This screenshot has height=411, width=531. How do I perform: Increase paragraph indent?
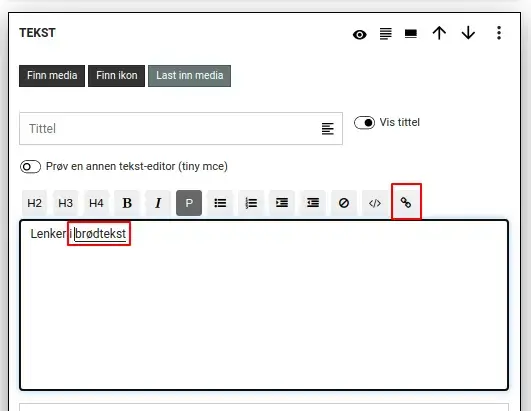click(282, 203)
